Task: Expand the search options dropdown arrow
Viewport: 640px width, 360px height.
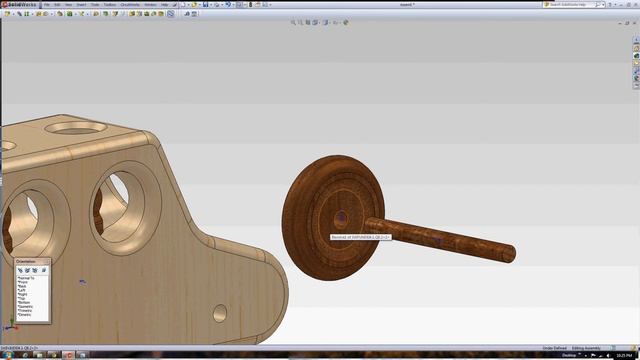Action: coord(603,4)
